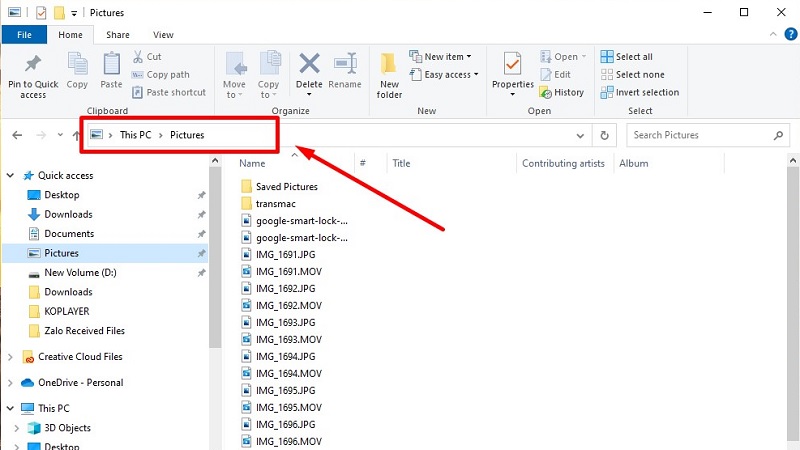Open the Recent locations dropdown arrow

[60, 135]
